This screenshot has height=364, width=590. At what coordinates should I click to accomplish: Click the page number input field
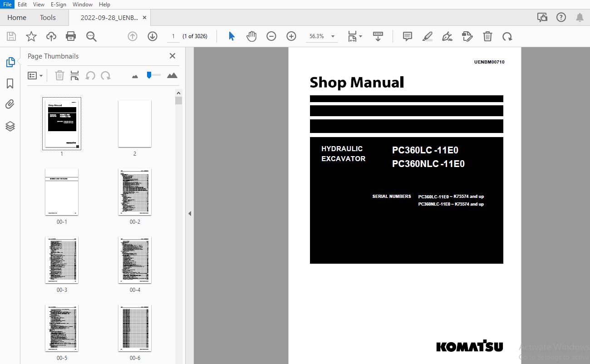[173, 36]
